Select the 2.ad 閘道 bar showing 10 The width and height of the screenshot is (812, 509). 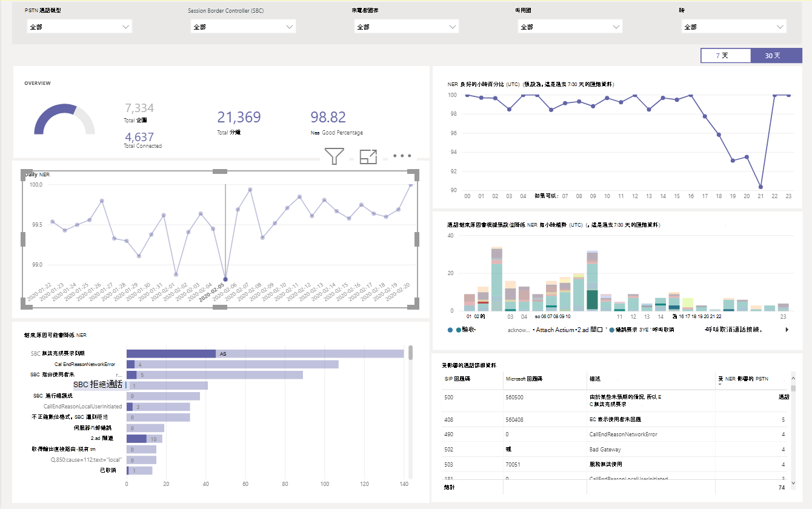pos(145,439)
